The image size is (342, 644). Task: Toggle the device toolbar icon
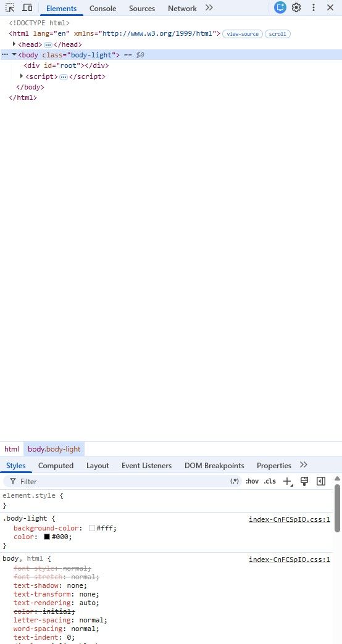coord(27,7)
